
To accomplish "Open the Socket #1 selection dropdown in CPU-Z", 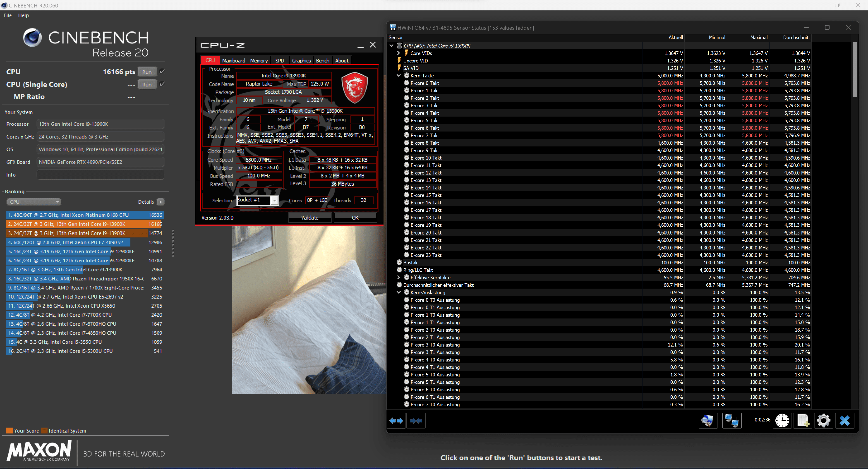I will pos(274,201).
